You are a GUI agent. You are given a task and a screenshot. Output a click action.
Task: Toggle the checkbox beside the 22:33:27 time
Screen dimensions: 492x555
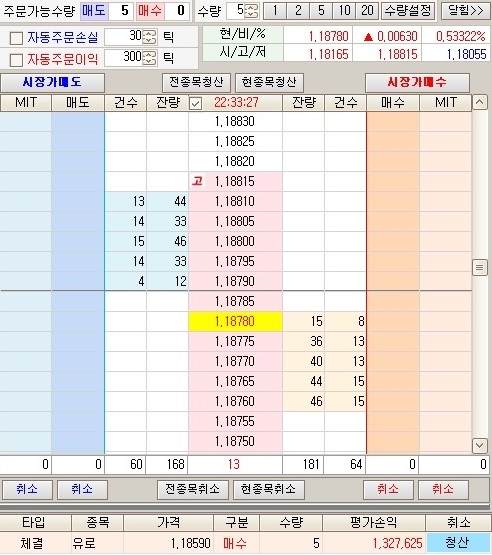(x=195, y=103)
